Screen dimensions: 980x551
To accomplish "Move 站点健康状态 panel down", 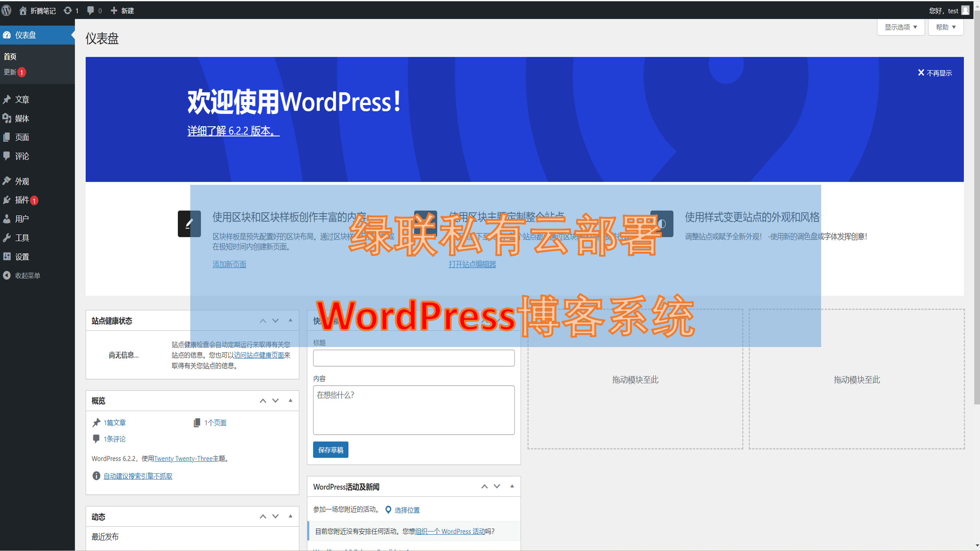I will coord(276,321).
